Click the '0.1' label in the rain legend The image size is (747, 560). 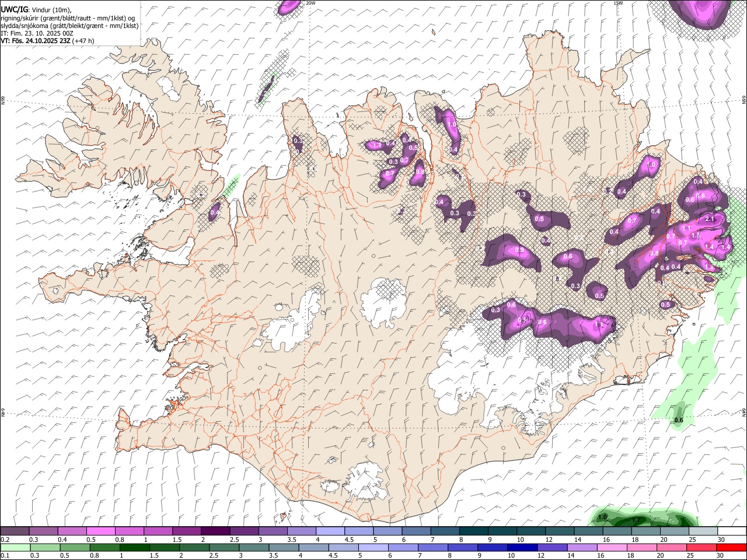(5, 556)
